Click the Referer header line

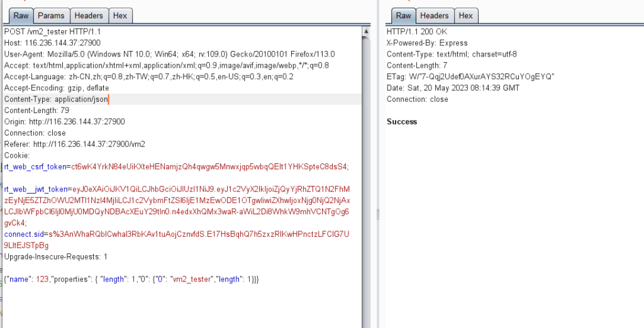click(74, 144)
